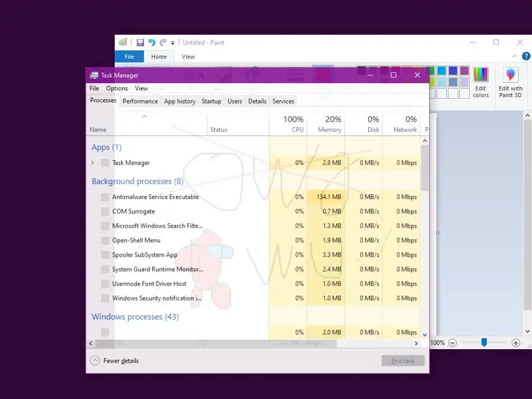Click the Redo arrow in Paint
The image size is (532, 399).
[163, 43]
